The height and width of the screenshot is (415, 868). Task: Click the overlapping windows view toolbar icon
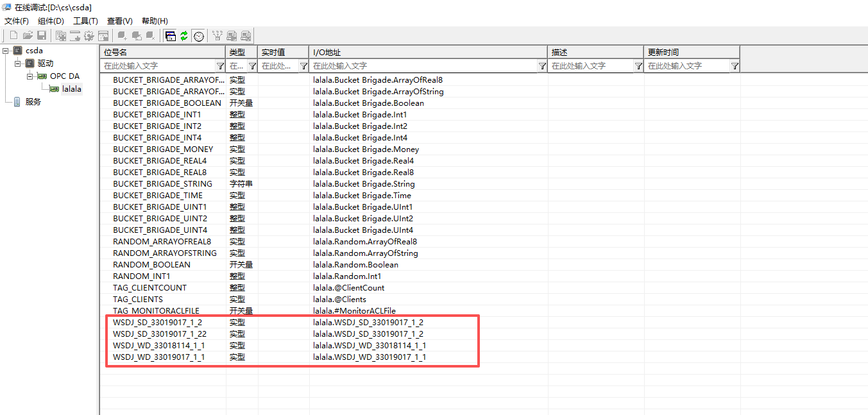point(171,36)
